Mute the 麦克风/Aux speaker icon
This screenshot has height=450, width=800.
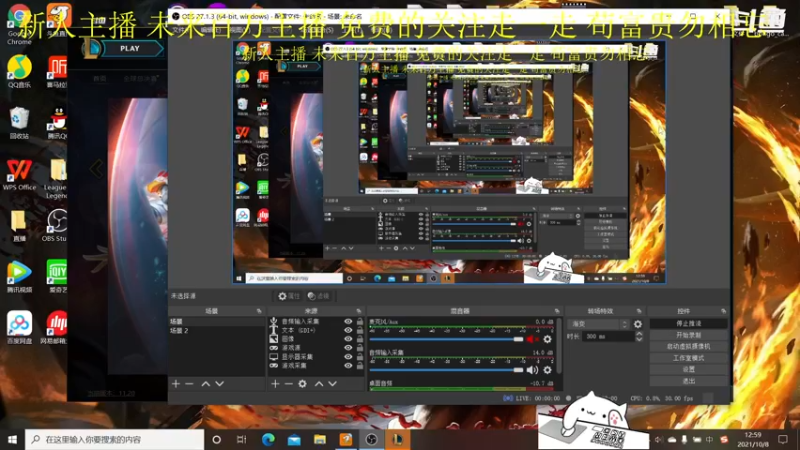pos(532,339)
